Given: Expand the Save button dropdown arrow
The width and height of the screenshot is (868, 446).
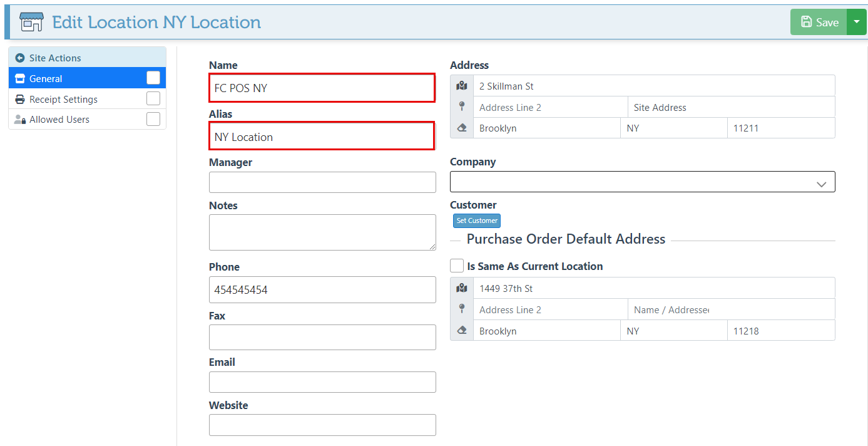Looking at the screenshot, I should point(856,22).
